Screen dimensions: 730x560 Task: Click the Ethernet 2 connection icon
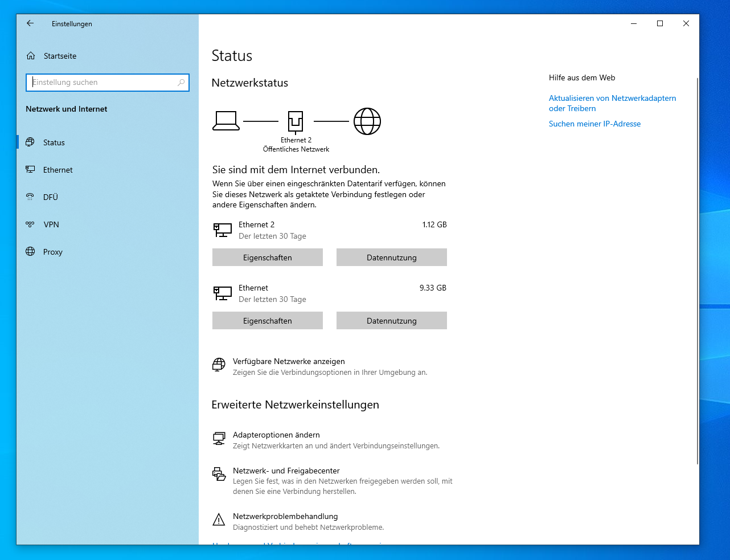pyautogui.click(x=223, y=230)
